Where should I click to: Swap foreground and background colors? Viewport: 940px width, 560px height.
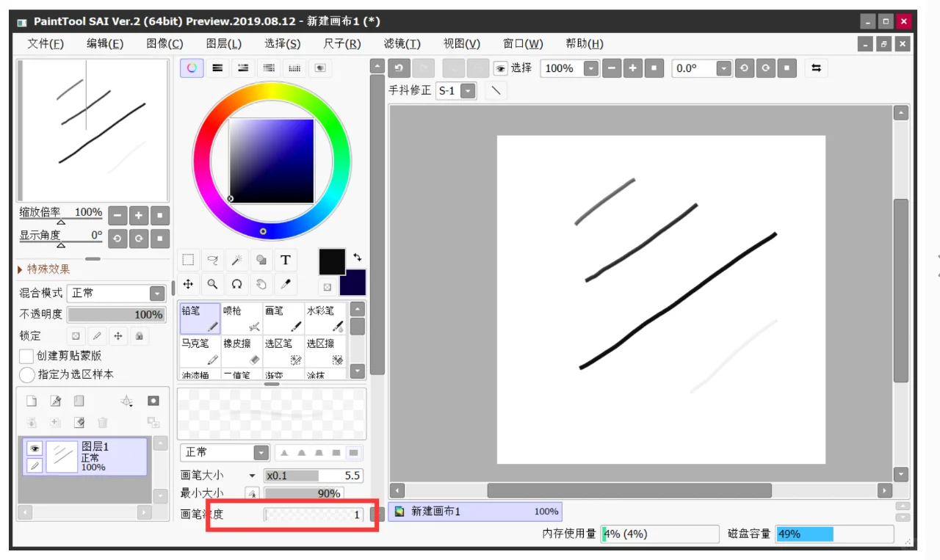358,258
